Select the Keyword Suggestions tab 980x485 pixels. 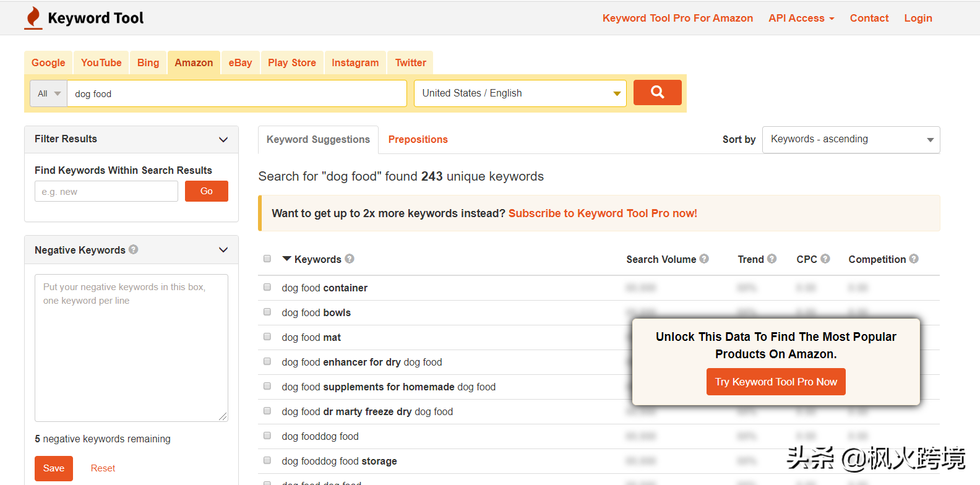pyautogui.click(x=318, y=139)
